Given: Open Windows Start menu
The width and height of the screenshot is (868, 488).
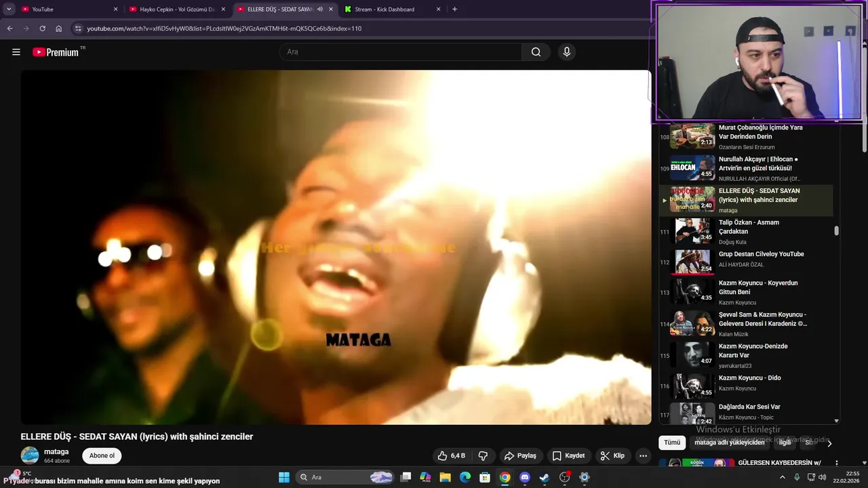Looking at the screenshot, I should (x=283, y=477).
